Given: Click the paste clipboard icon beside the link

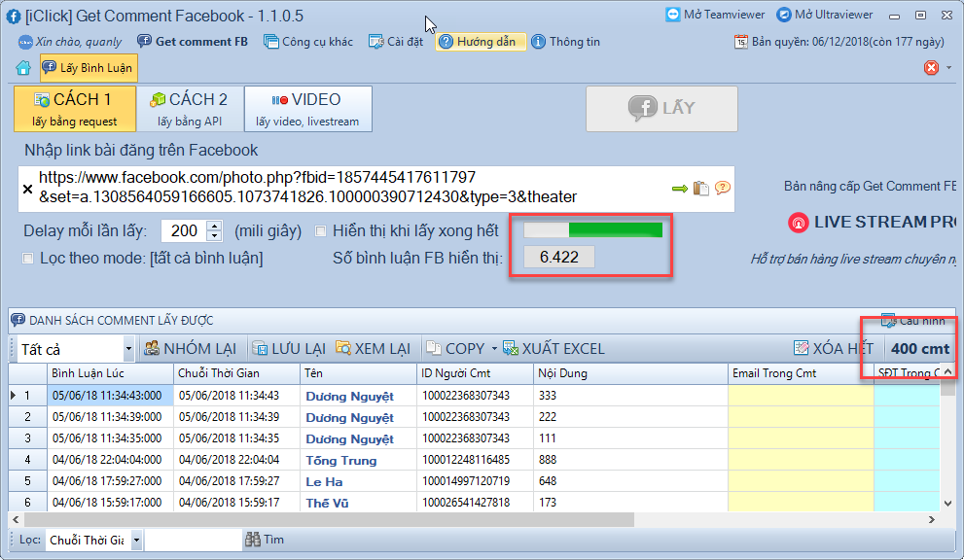Looking at the screenshot, I should [700, 188].
